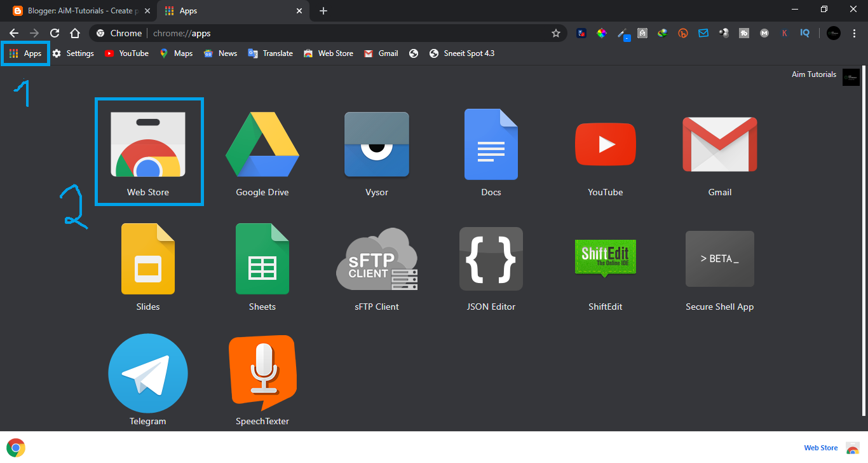Open the YouTube app in the grid
This screenshot has height=463, width=868.
[x=606, y=144]
